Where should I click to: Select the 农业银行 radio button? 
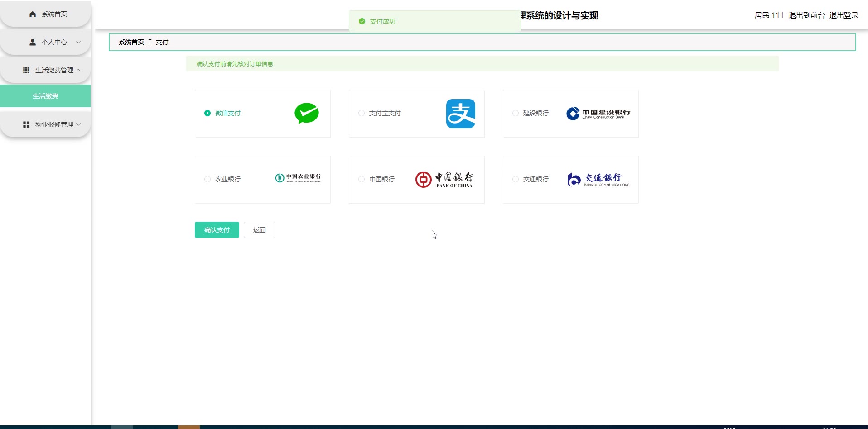(x=207, y=179)
